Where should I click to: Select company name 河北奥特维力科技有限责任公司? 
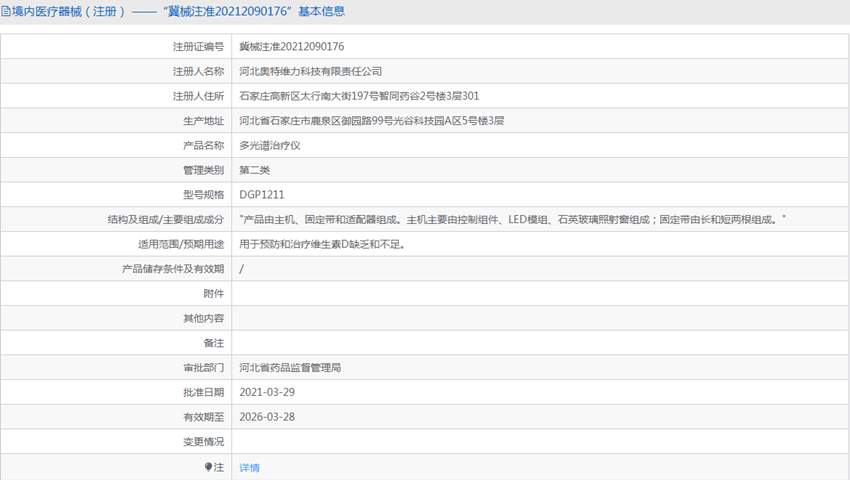(x=311, y=72)
